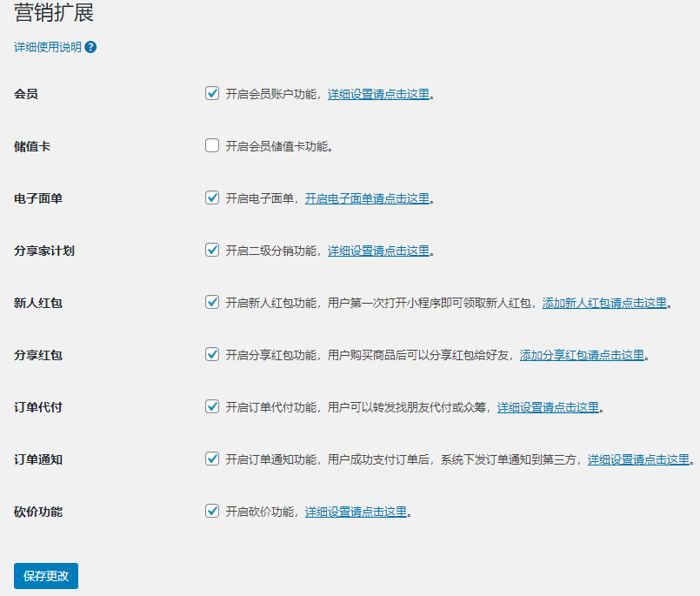
Task: Open 订单通知 detailed settings link
Action: (x=638, y=459)
